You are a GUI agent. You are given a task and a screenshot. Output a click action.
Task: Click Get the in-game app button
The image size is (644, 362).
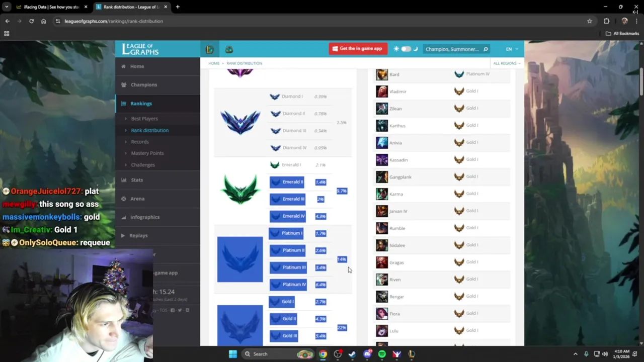click(358, 49)
